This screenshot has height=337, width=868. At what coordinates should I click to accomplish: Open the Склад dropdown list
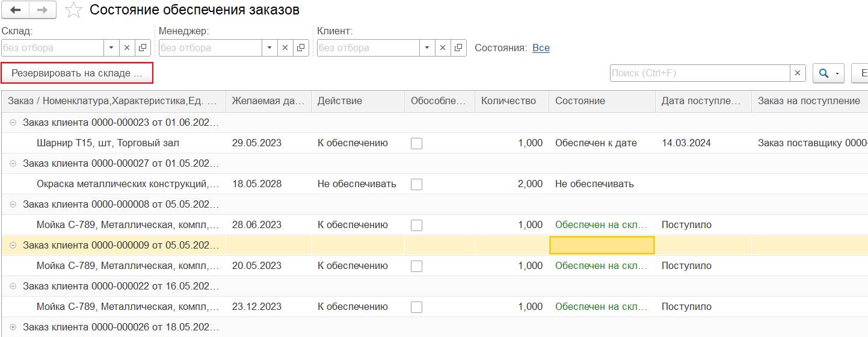111,48
